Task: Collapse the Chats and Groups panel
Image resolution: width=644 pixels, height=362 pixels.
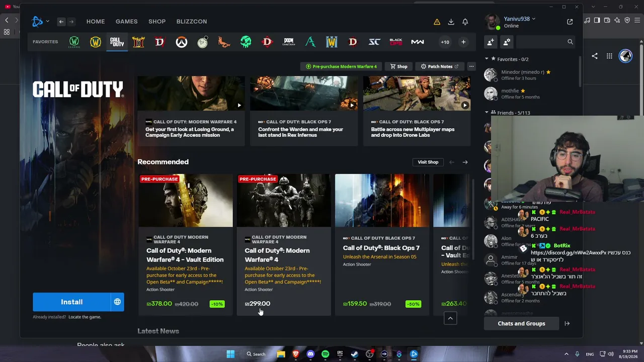Action: [x=567, y=323]
